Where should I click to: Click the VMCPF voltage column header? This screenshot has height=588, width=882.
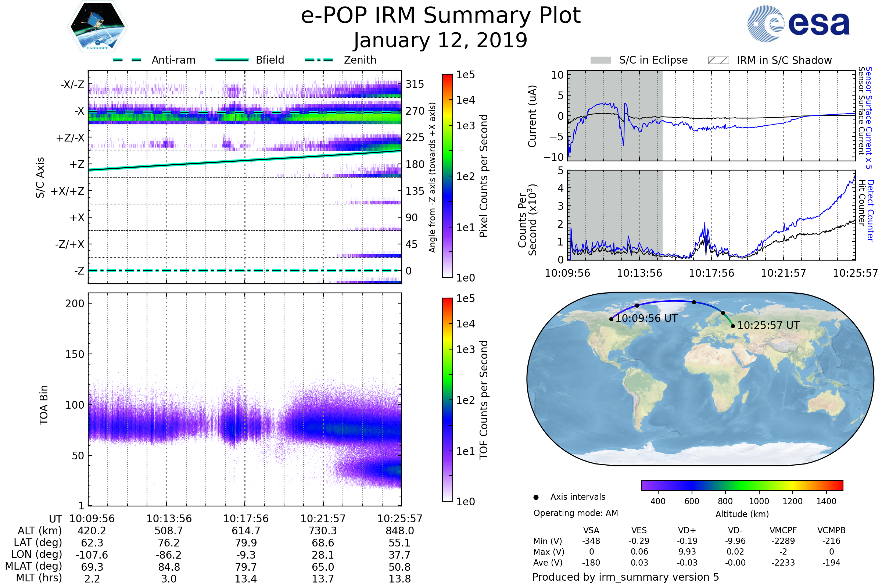pyautogui.click(x=783, y=530)
